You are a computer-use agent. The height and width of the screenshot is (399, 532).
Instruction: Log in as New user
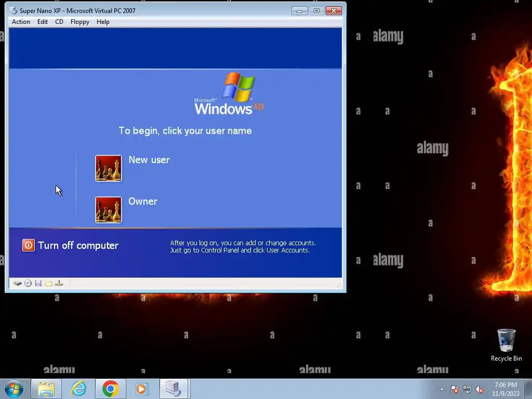coord(149,160)
